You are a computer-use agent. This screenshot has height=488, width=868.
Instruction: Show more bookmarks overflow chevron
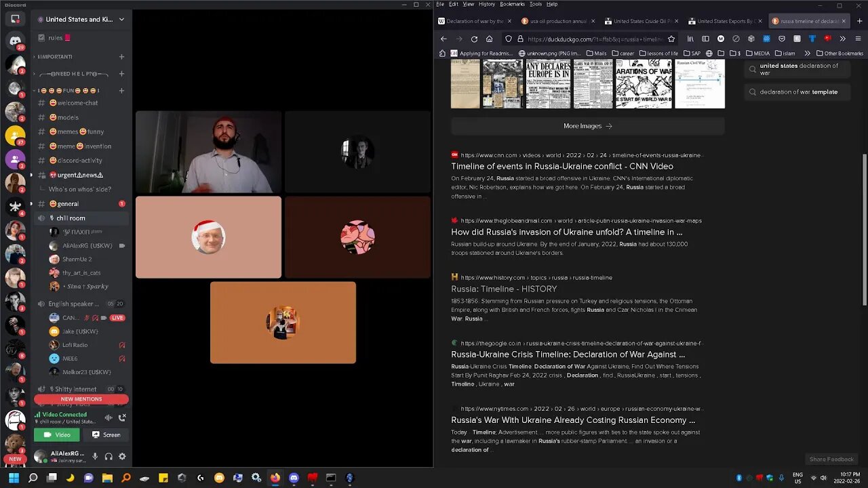tap(807, 53)
